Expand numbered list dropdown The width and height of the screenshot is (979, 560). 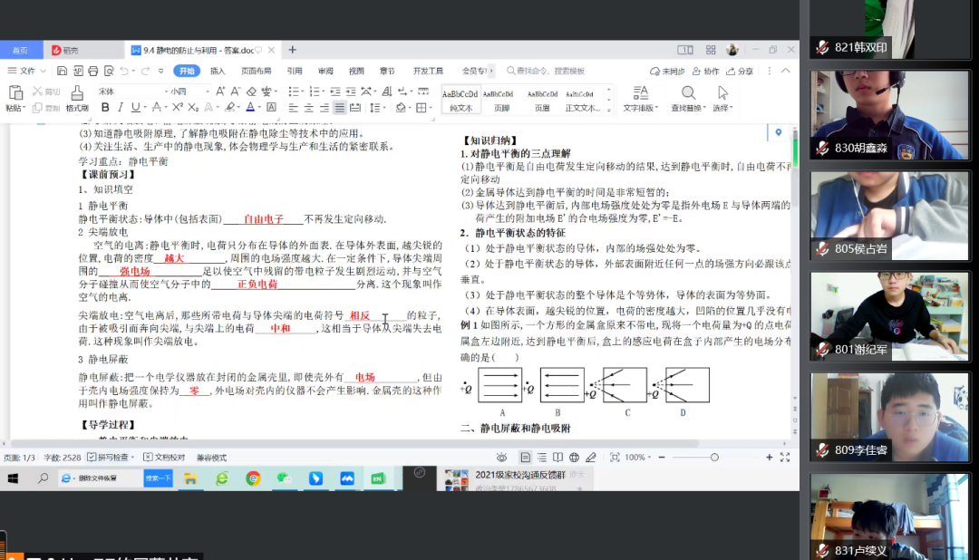tap(324, 92)
